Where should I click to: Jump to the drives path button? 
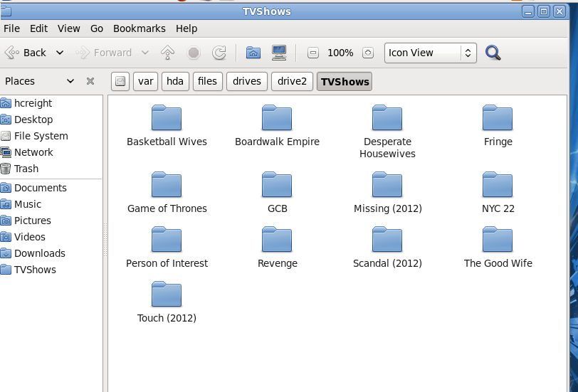247,81
